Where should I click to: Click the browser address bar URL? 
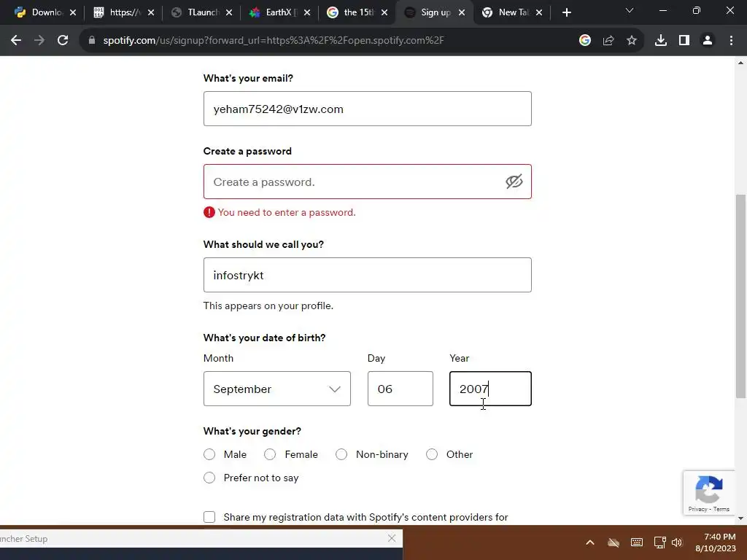[274, 41]
